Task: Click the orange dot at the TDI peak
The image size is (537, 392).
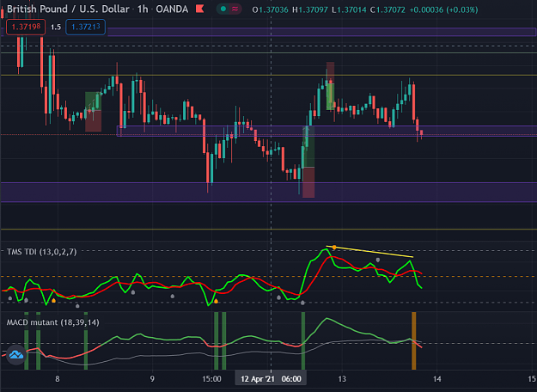Action: coord(334,248)
